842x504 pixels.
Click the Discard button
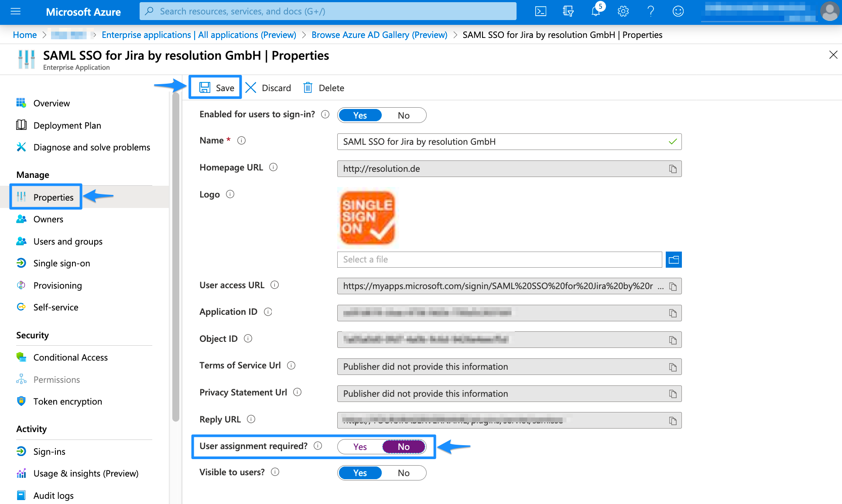coord(268,88)
